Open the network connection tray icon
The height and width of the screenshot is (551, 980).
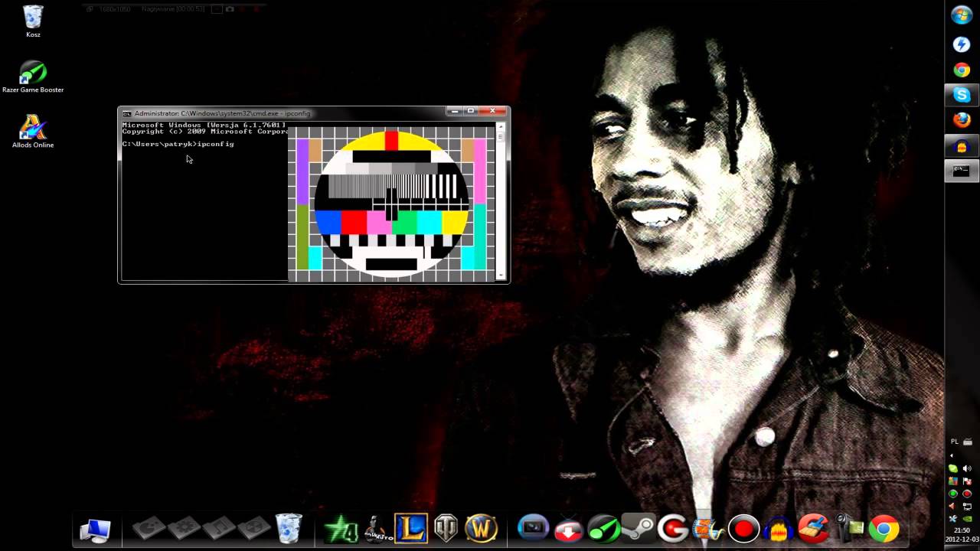[967, 506]
